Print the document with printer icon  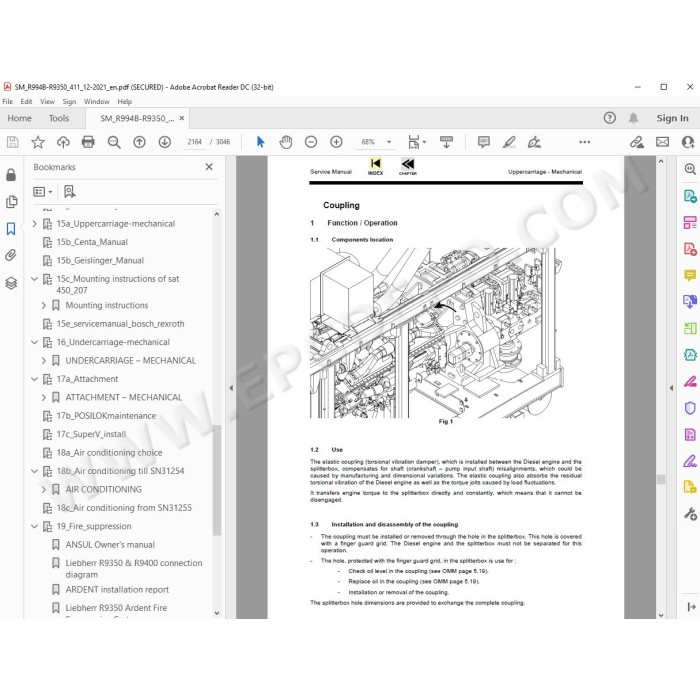(88, 142)
